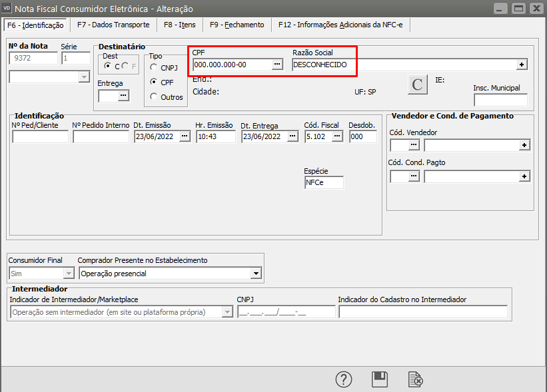Open Indicador de Intermediador/Marketplace dropdown
This screenshot has width=547, height=392.
(227, 312)
